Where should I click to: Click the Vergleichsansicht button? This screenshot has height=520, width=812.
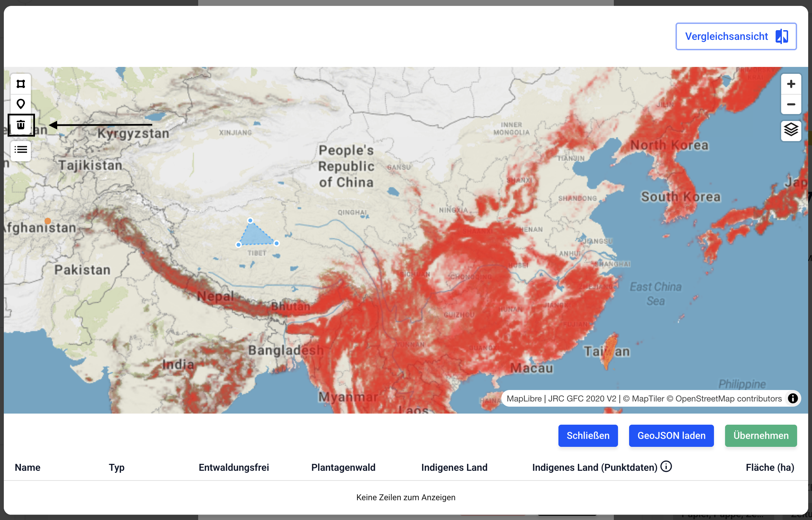click(x=736, y=36)
